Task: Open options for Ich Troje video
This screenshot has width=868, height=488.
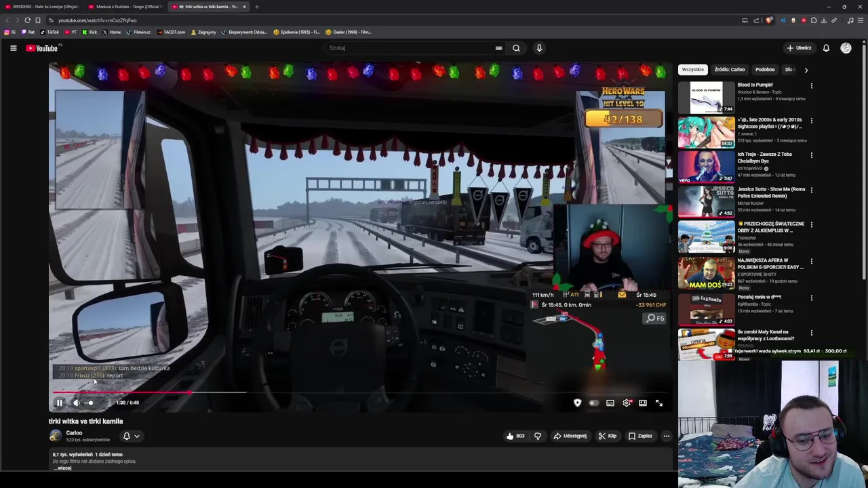Action: click(x=811, y=155)
